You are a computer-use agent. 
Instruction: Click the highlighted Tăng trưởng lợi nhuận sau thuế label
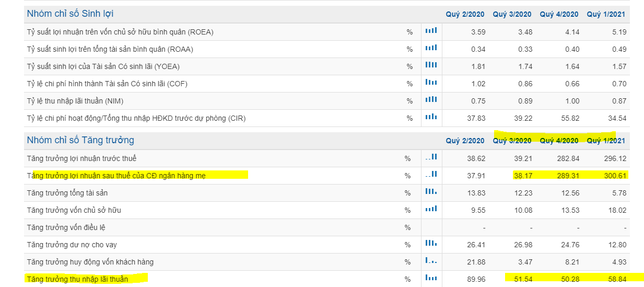116,176
